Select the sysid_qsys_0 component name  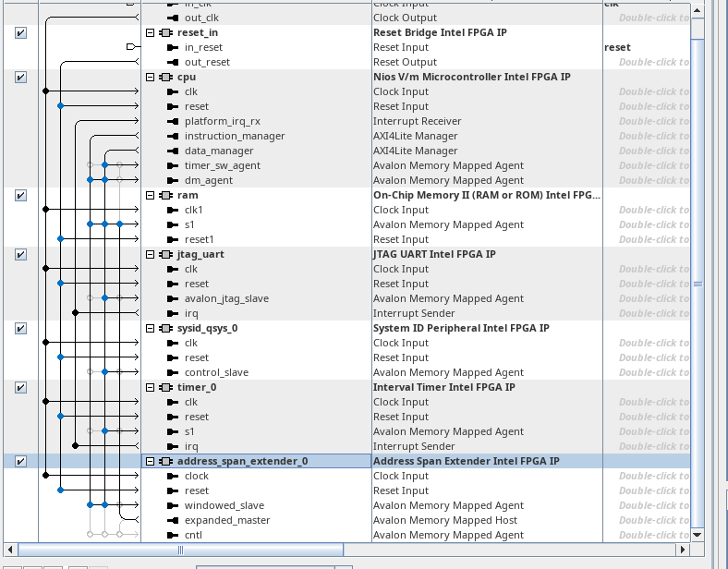[x=208, y=329]
